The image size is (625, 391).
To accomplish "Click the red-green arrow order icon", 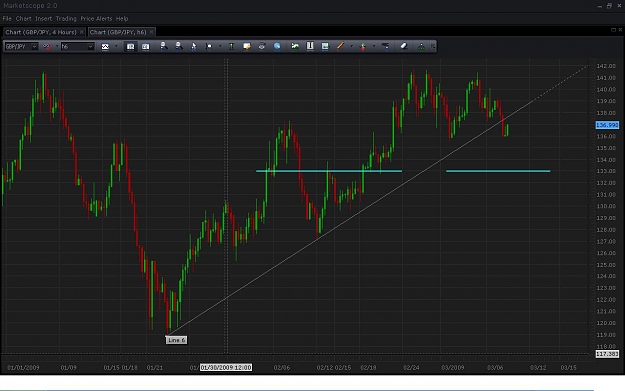I will (x=363, y=46).
